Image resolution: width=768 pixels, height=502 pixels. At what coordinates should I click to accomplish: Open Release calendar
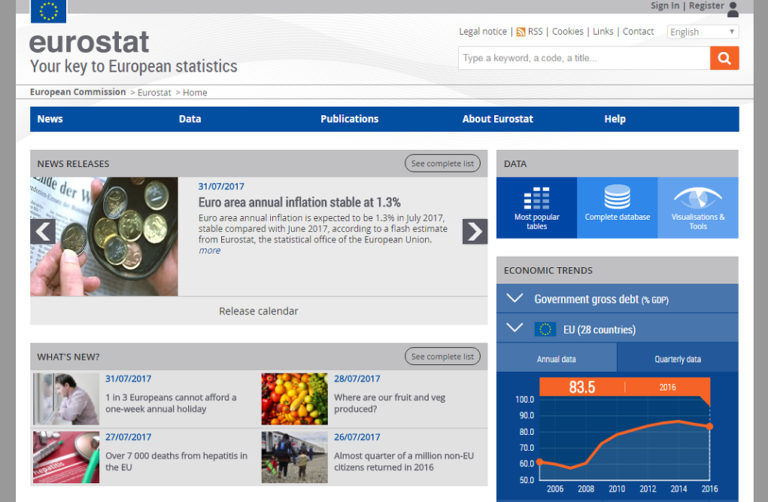[x=259, y=311]
